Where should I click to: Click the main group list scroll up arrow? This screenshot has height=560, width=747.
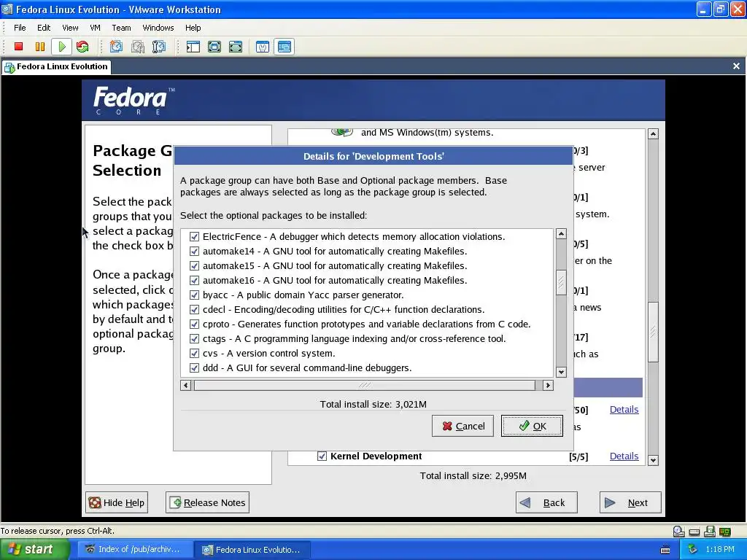[653, 134]
